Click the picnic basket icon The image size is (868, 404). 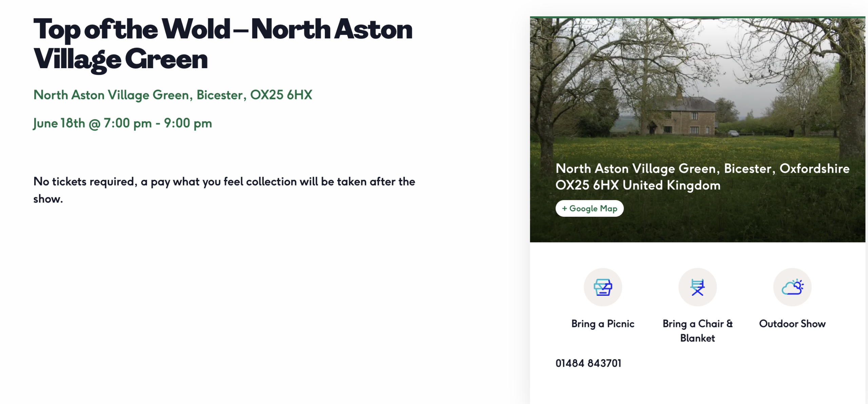tap(603, 287)
